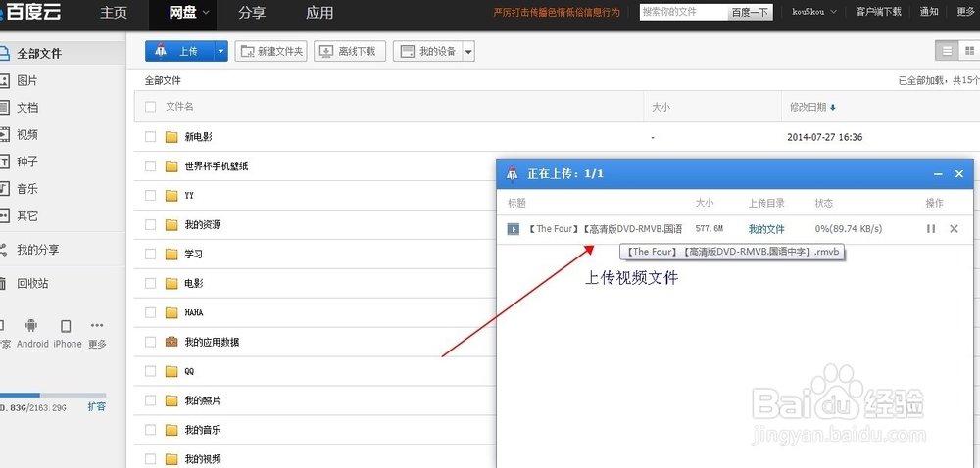Click the rocket icon in upload dialog title
This screenshot has width=980, height=468.
point(513,174)
